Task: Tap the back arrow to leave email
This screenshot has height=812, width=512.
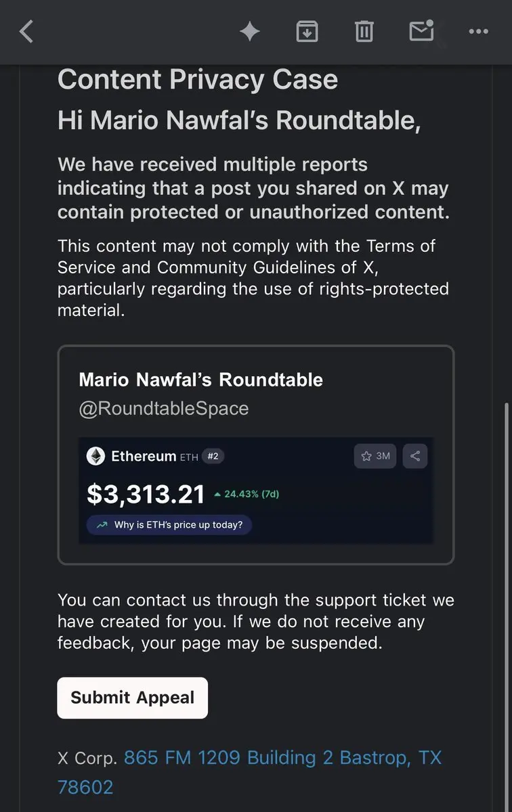Action: 26,31
